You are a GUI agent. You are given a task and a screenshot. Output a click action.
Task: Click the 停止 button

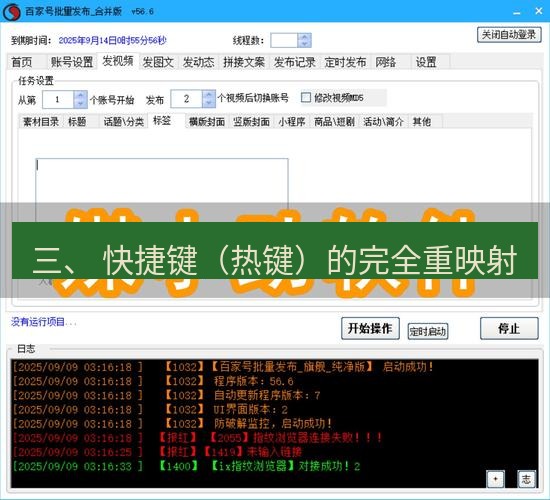click(x=509, y=328)
